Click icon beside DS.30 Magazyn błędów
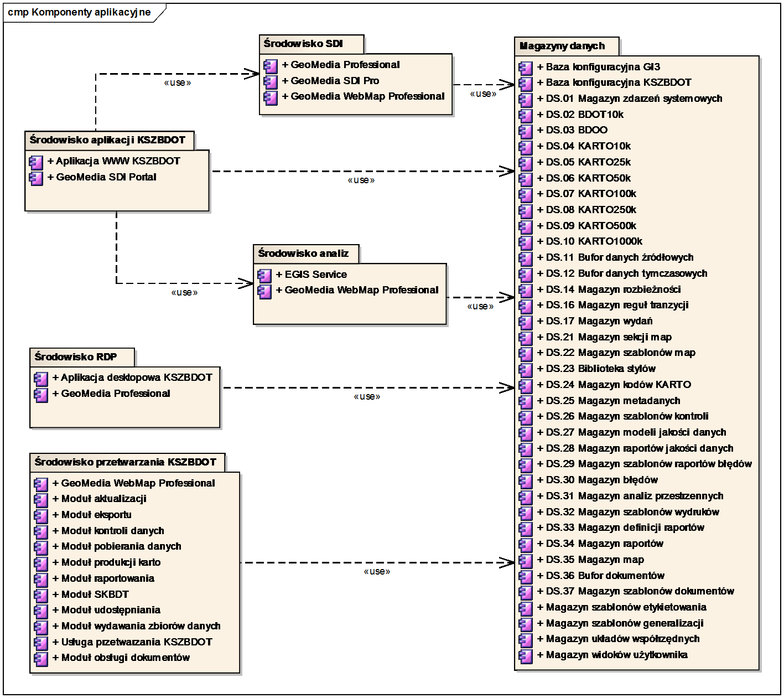784x698 pixels. (x=526, y=481)
